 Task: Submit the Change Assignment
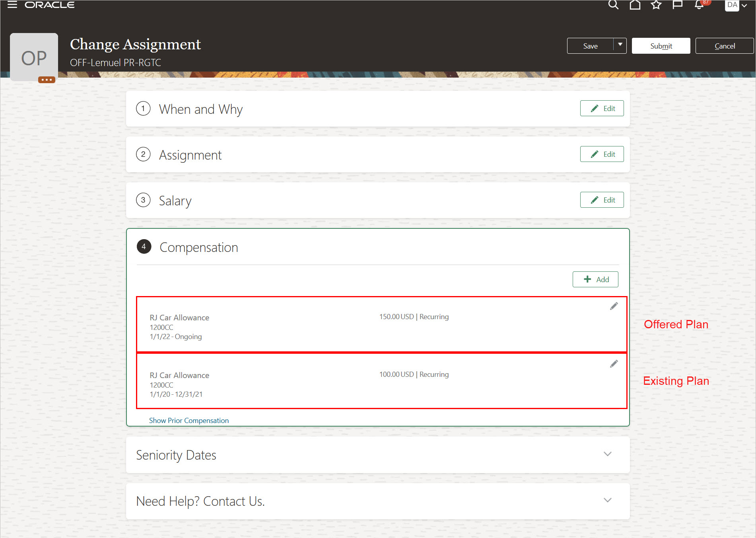pyautogui.click(x=661, y=46)
